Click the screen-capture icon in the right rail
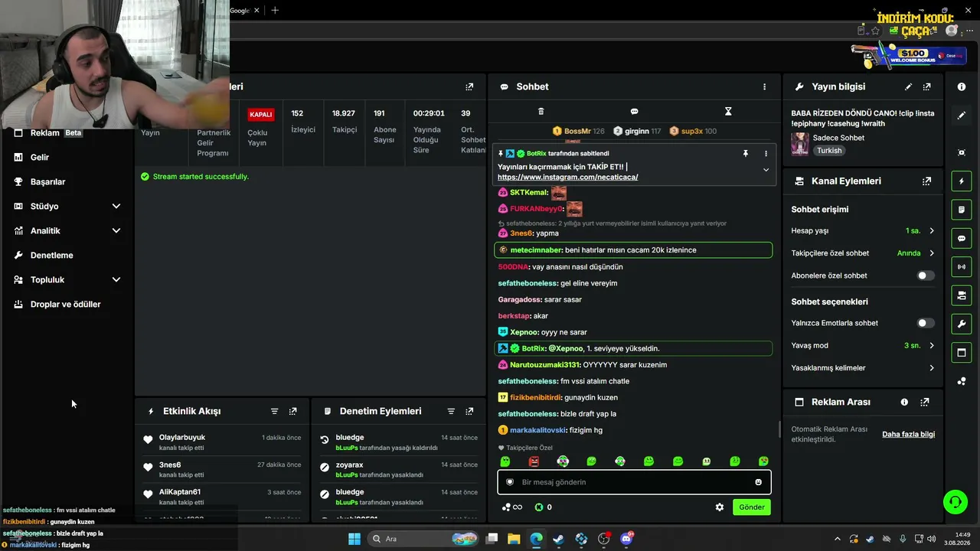This screenshot has width=980, height=551. tap(962, 153)
